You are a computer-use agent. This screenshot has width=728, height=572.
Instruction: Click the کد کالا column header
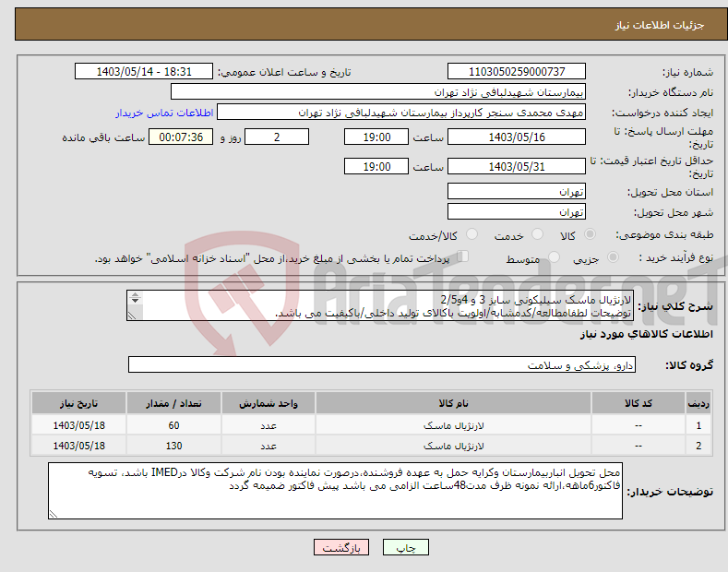pos(638,403)
